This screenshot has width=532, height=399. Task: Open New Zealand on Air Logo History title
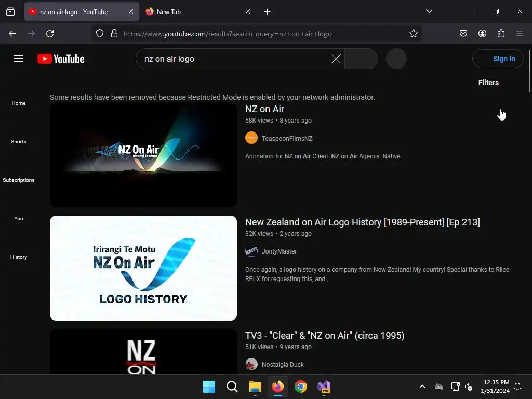point(362,222)
